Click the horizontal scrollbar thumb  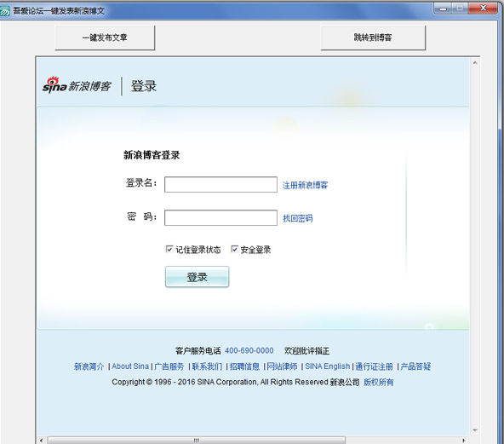click(x=197, y=441)
